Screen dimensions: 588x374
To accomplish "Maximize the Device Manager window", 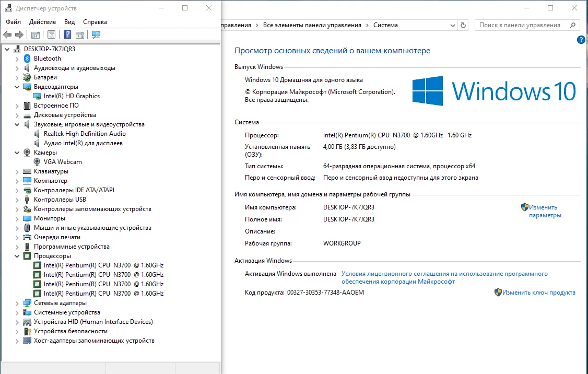I will pyautogui.click(x=185, y=8).
